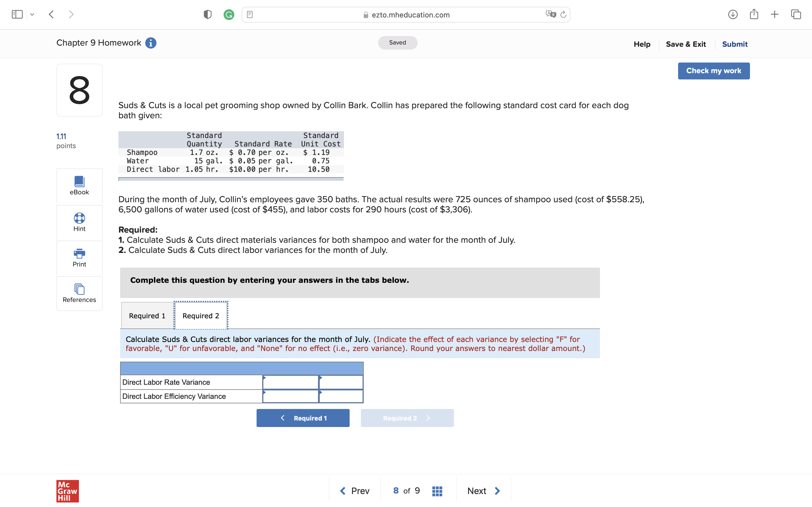This screenshot has height=507, width=812.
Task: Reload the page
Action: (563, 14)
